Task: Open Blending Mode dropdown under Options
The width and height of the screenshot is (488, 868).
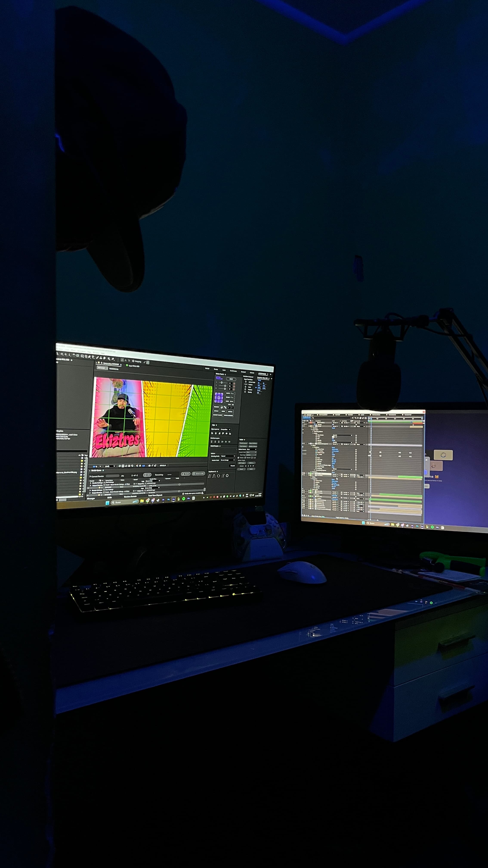Action: coord(228,456)
